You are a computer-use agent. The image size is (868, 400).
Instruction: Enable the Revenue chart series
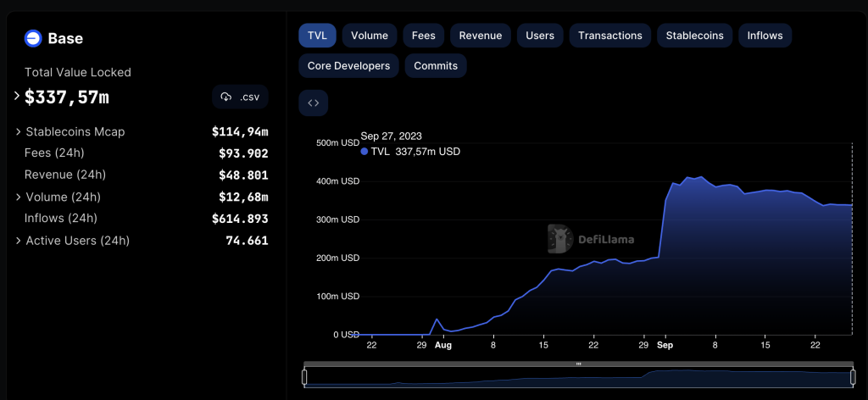[481, 36]
